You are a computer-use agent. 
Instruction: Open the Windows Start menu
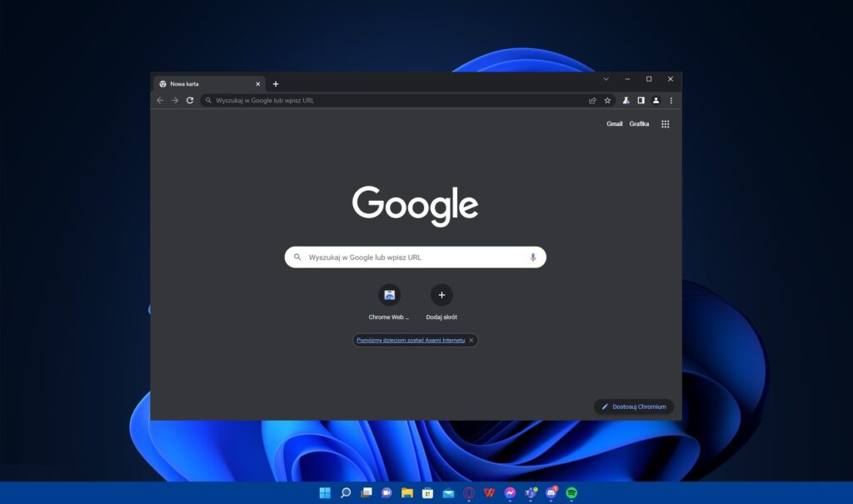coord(325,492)
